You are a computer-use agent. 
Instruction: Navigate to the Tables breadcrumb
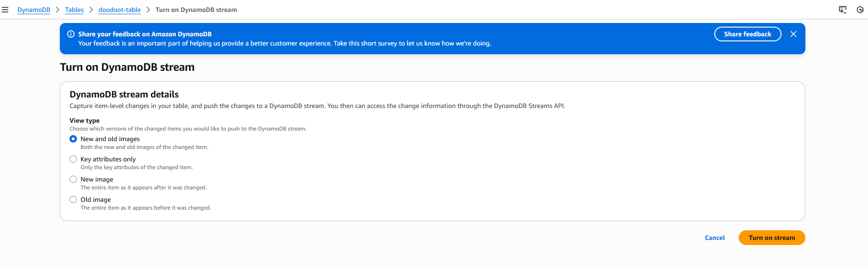click(74, 10)
